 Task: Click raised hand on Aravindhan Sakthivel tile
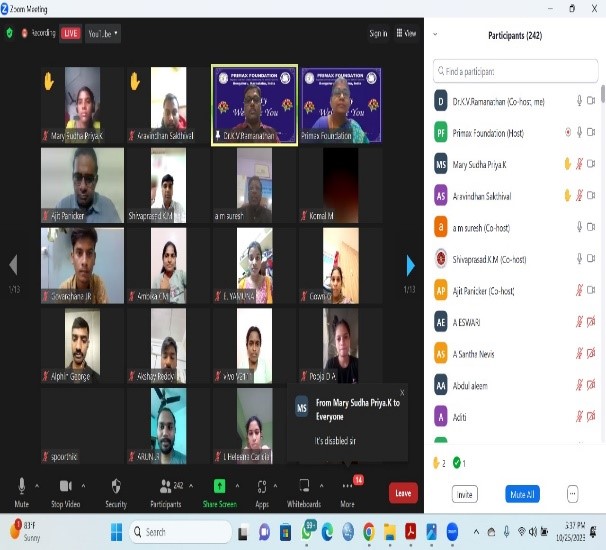[x=135, y=82]
